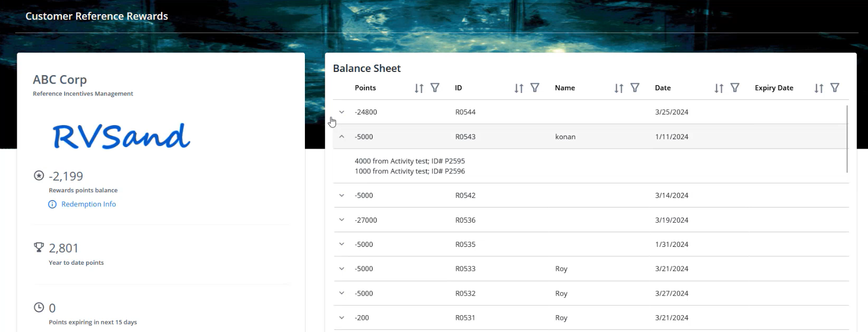Click the trophy icon beside 2,801
Image resolution: width=868 pixels, height=332 pixels.
[39, 247]
